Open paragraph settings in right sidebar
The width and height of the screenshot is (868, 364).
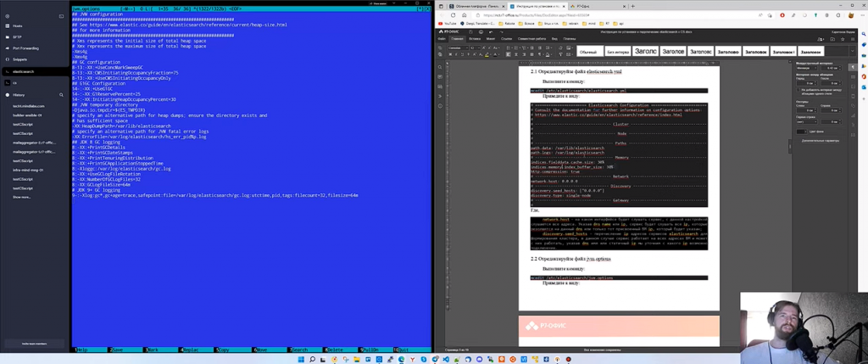[x=853, y=67]
